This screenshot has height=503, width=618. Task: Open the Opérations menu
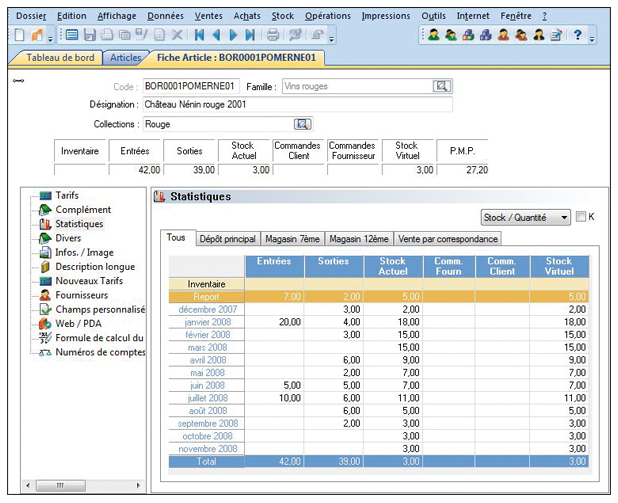coord(327,16)
